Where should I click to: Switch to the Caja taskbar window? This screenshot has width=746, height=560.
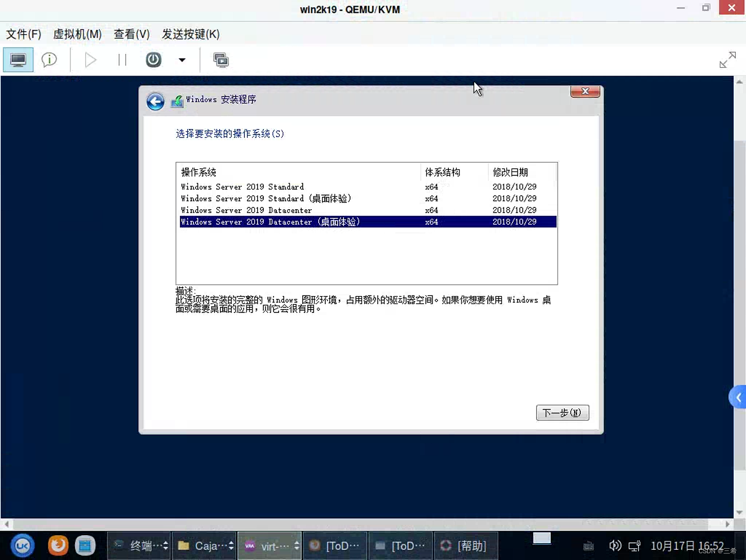(x=204, y=546)
